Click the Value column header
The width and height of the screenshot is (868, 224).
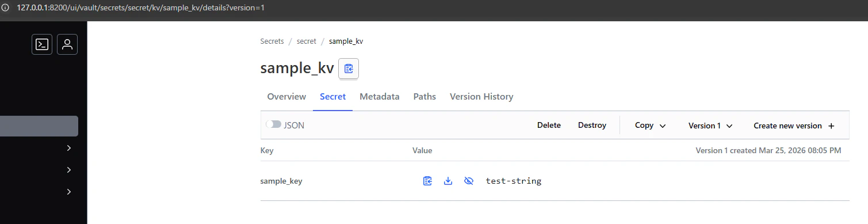422,150
